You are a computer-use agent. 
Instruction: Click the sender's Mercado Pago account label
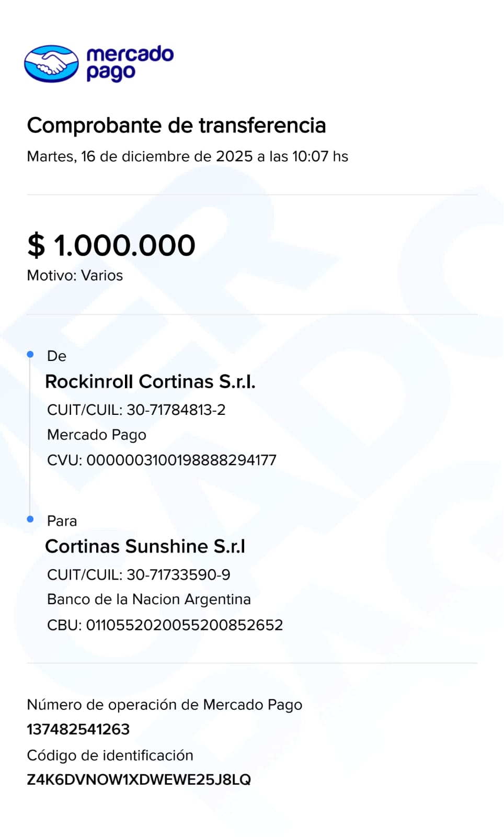(97, 435)
